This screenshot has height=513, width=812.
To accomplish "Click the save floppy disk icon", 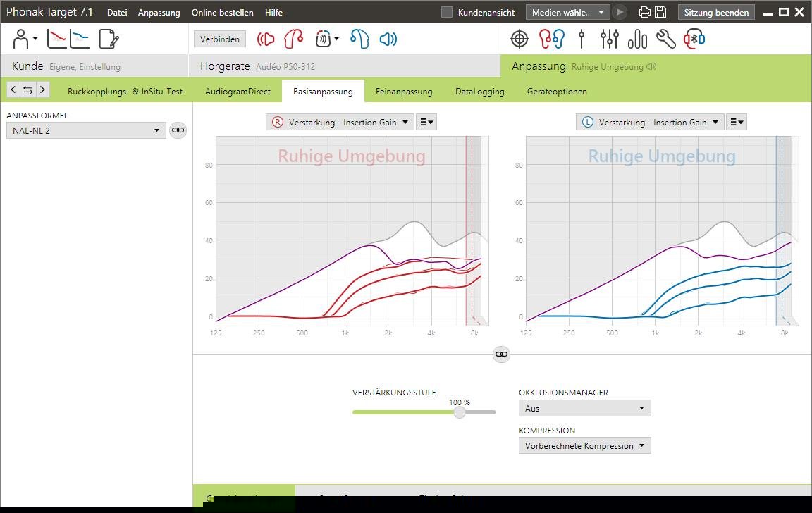I will [660, 13].
